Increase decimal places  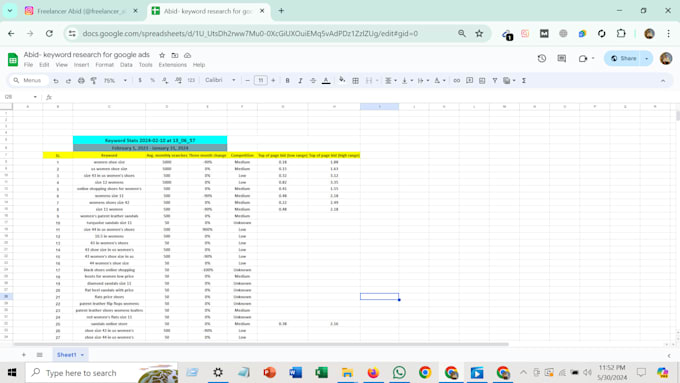pyautogui.click(x=178, y=81)
